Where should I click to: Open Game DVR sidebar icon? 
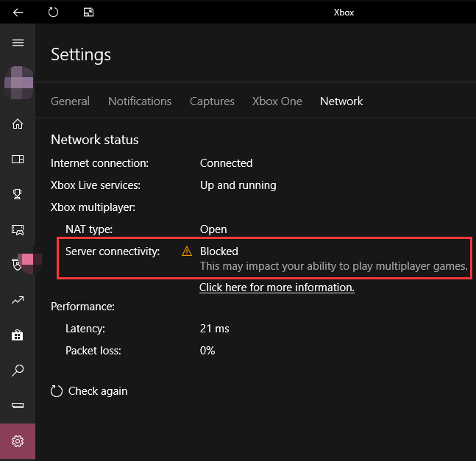(18, 230)
